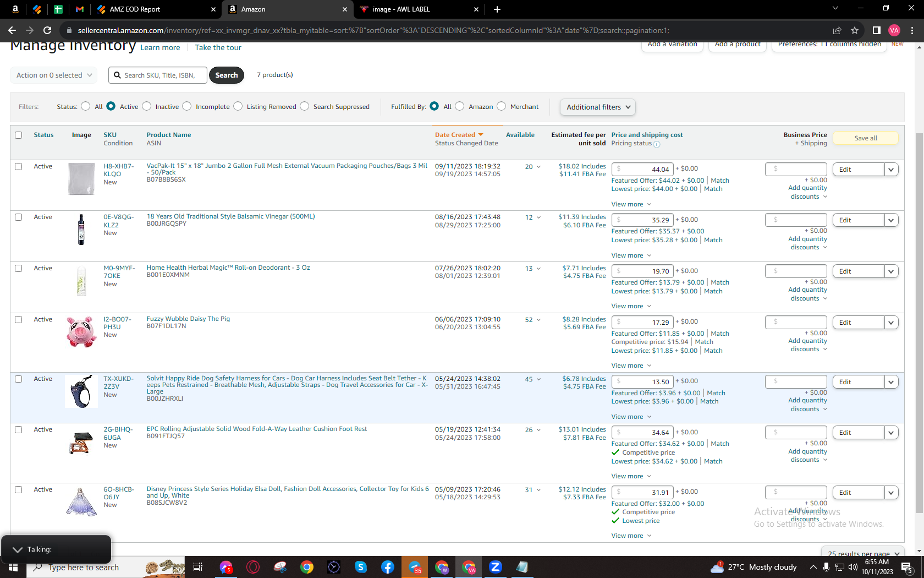Open the Windows notification center icon
The image size is (924, 578).
(907, 567)
